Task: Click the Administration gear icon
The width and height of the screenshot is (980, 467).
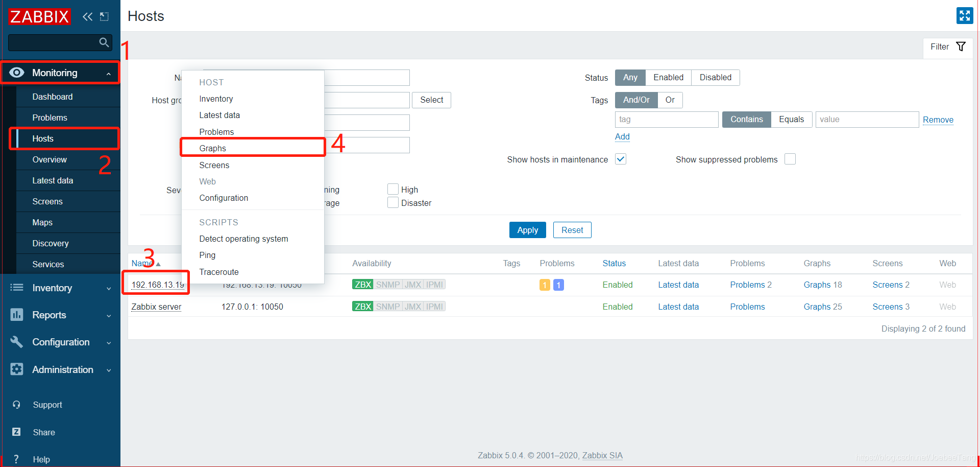Action: [17, 369]
